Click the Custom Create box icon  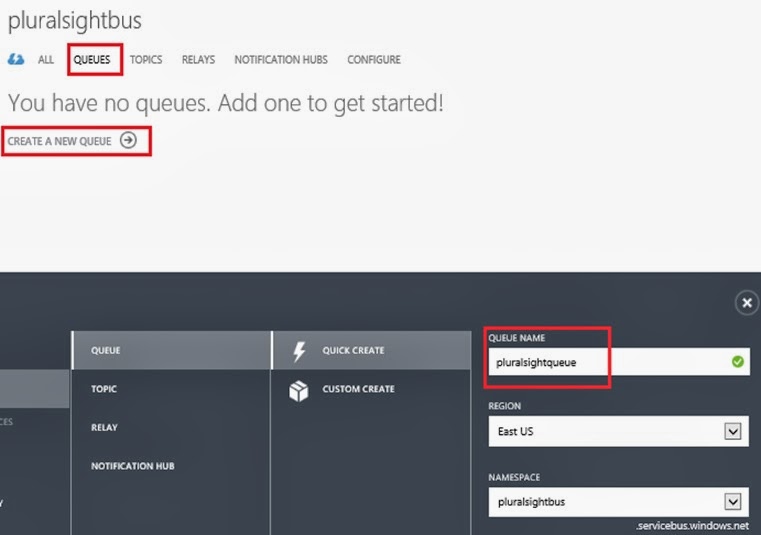coord(298,390)
